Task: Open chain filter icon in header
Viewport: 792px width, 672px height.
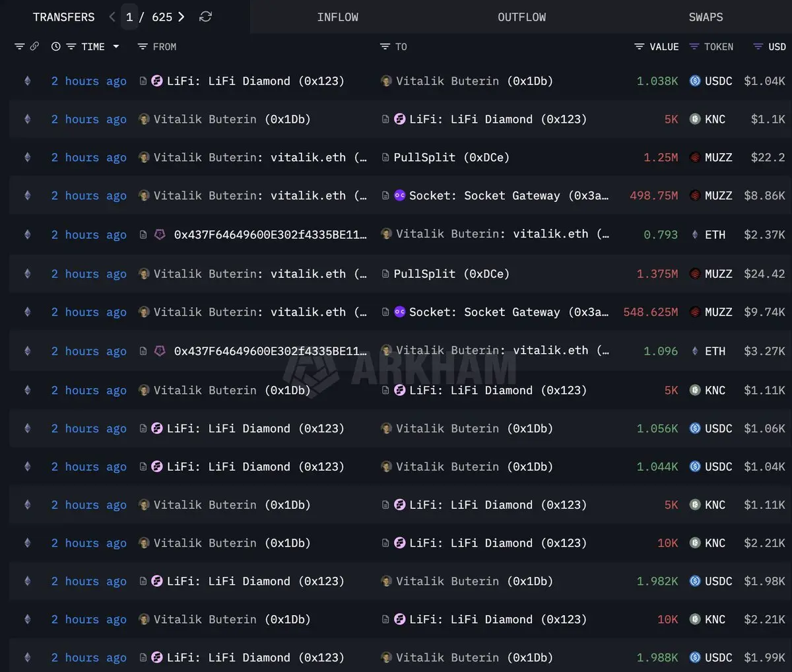Action: pyautogui.click(x=19, y=46)
